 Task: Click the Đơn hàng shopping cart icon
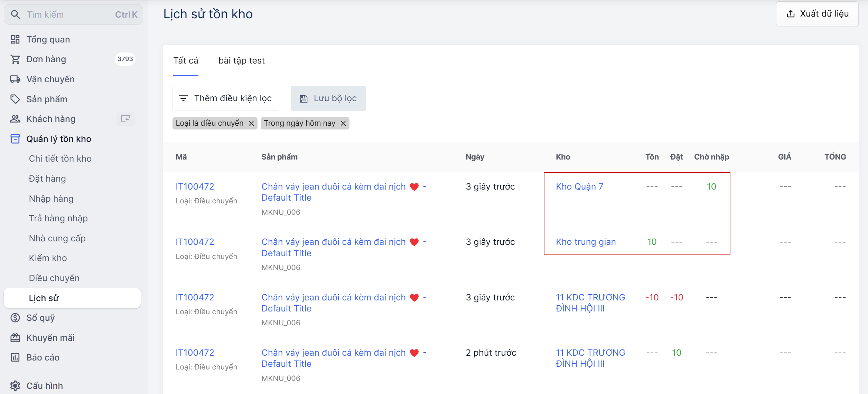click(x=15, y=59)
